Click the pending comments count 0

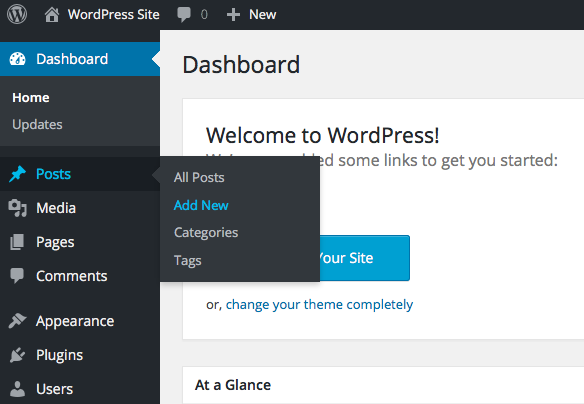204,15
